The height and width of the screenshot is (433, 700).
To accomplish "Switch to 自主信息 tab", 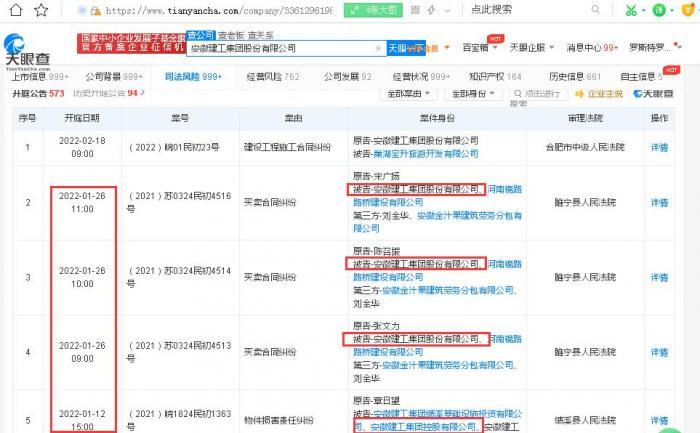I will [642, 77].
